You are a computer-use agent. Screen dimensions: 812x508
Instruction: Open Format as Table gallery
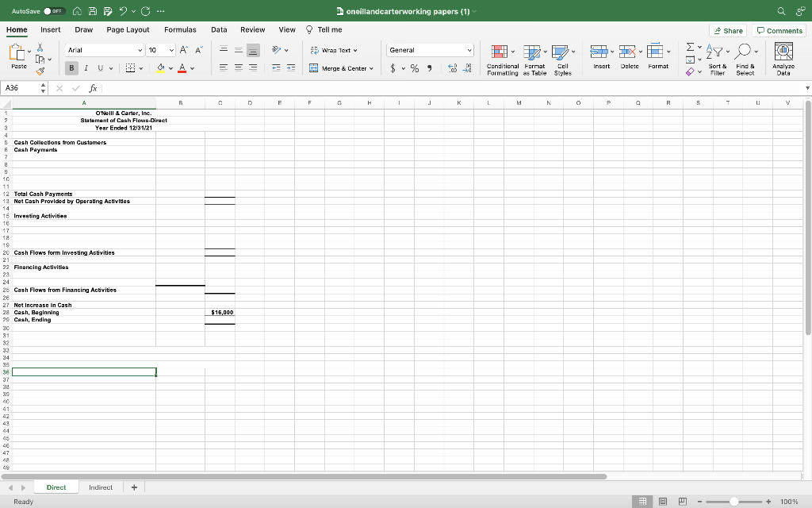tap(534, 60)
